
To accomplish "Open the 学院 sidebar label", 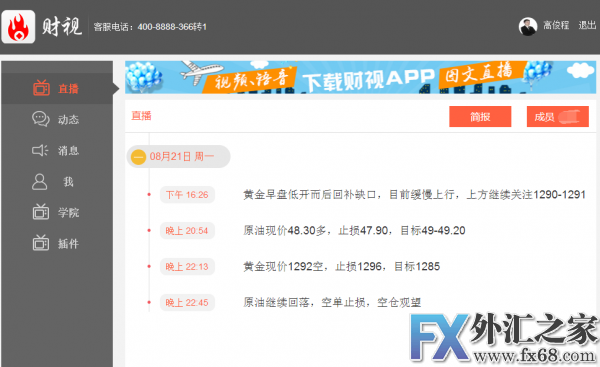I will [68, 213].
